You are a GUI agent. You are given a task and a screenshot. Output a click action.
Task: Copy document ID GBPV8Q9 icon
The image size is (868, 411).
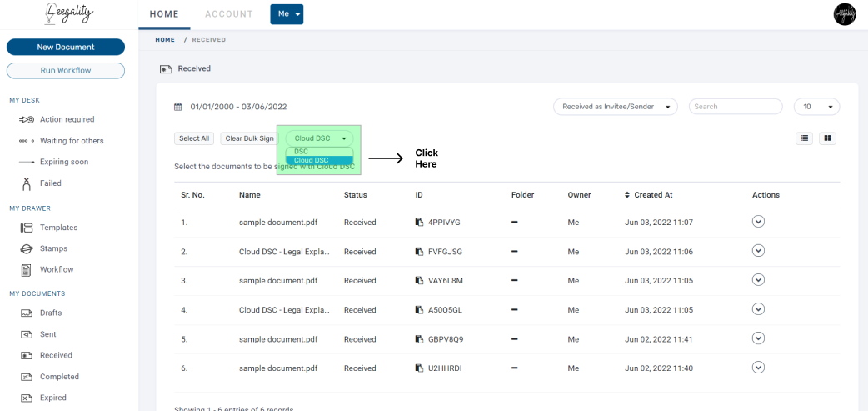click(419, 339)
